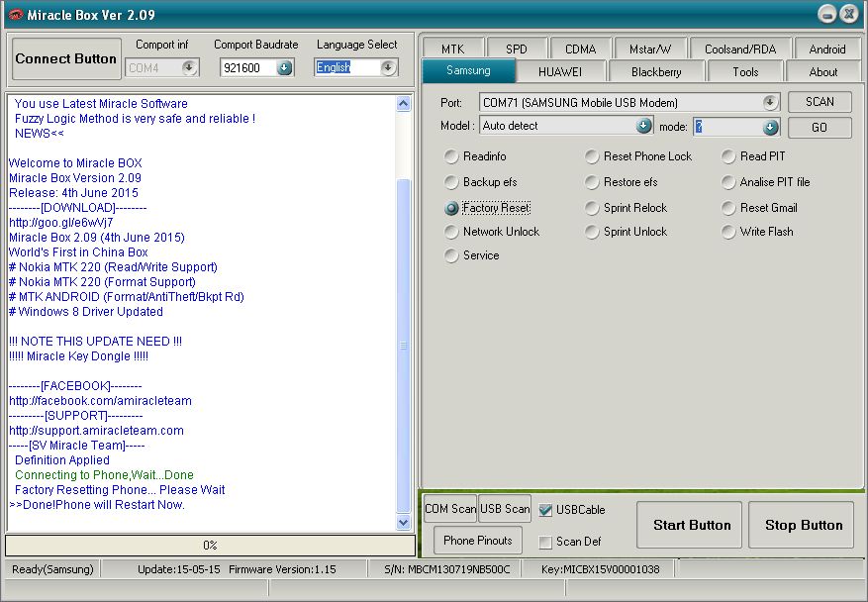Click the log scrollbar down arrow
The height and width of the screenshot is (602, 868).
[x=404, y=522]
